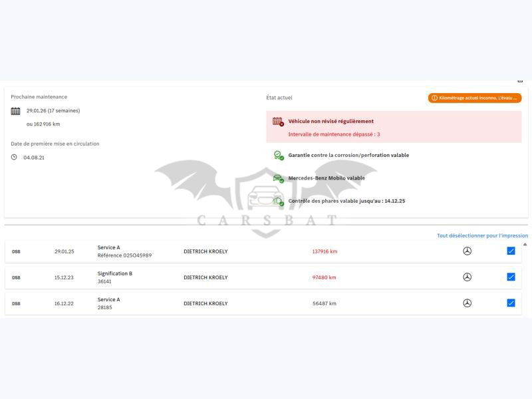Click the scroll-up arrow of service list
532x399 pixels.
525,244
